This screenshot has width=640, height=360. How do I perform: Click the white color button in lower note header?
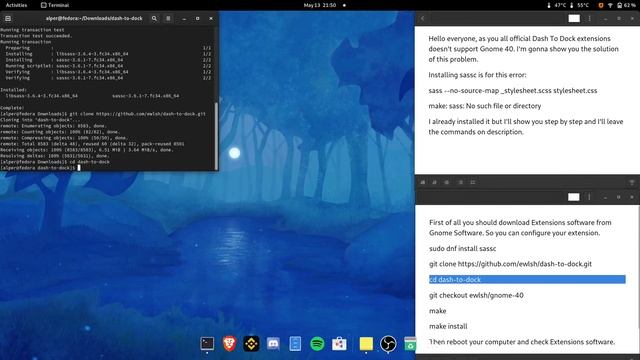coord(573,197)
